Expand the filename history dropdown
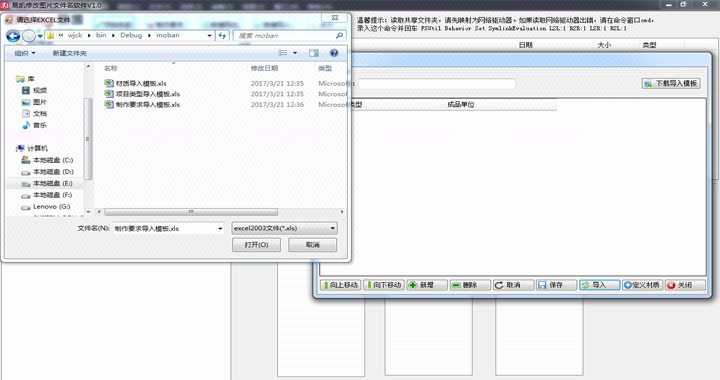 pyautogui.click(x=220, y=228)
